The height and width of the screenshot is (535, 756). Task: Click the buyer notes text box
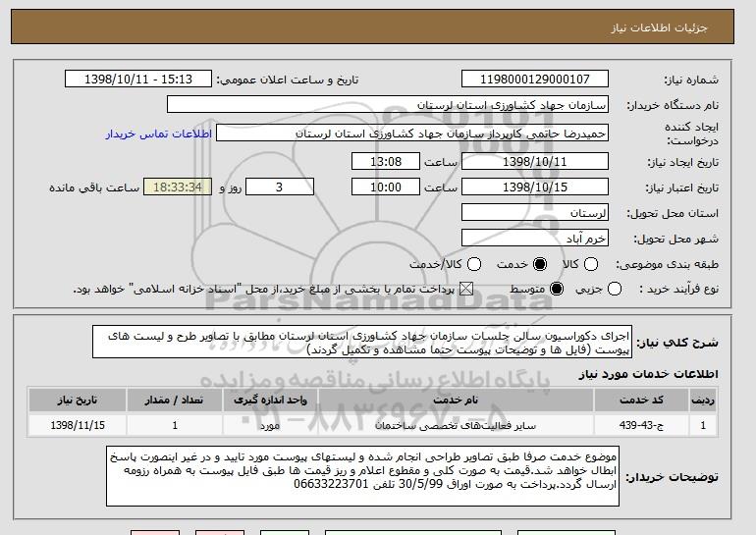pyautogui.click(x=362, y=476)
